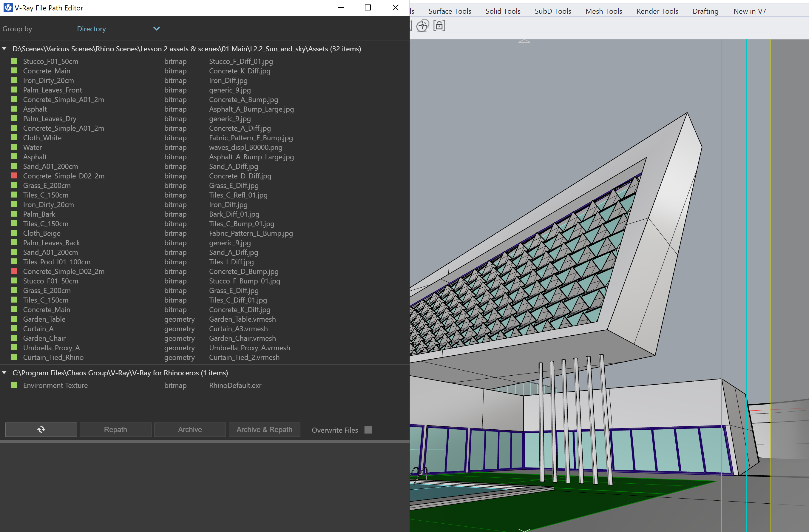Click the Tiles_C_Refl_01.jpg file name
This screenshot has height=532, width=809.
[x=238, y=195]
